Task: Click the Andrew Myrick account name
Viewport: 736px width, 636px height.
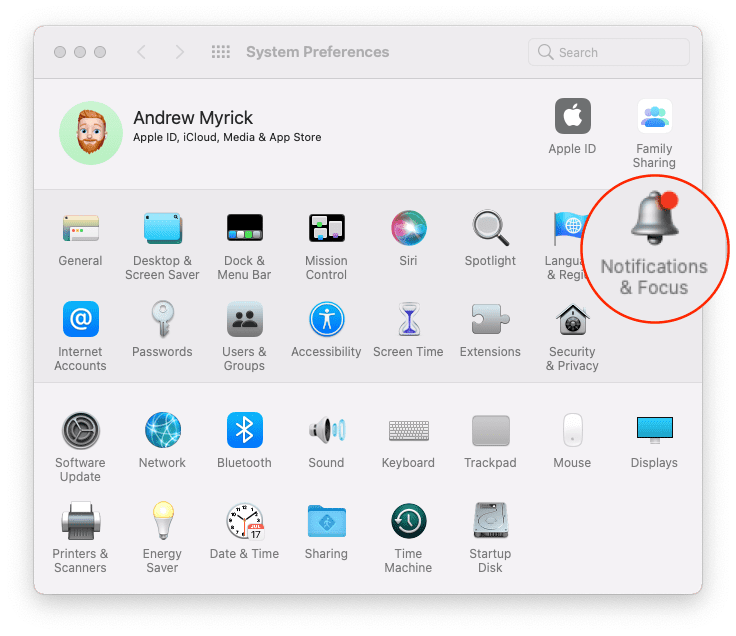Action: [x=193, y=118]
